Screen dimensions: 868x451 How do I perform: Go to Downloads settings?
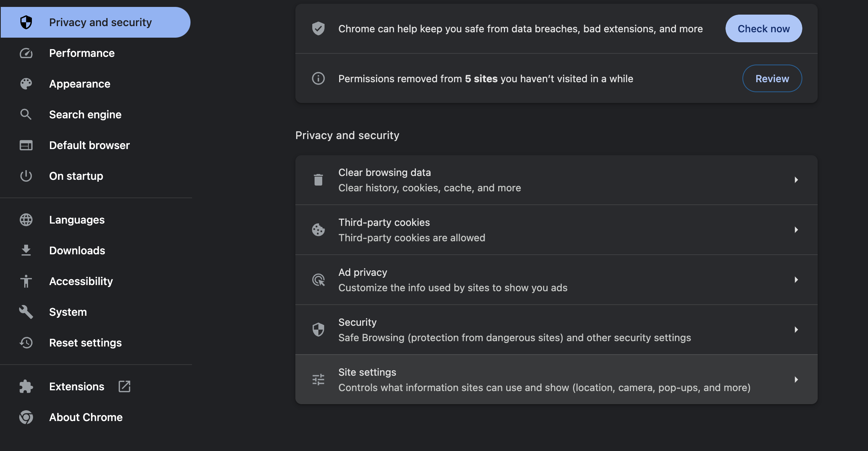click(95, 250)
